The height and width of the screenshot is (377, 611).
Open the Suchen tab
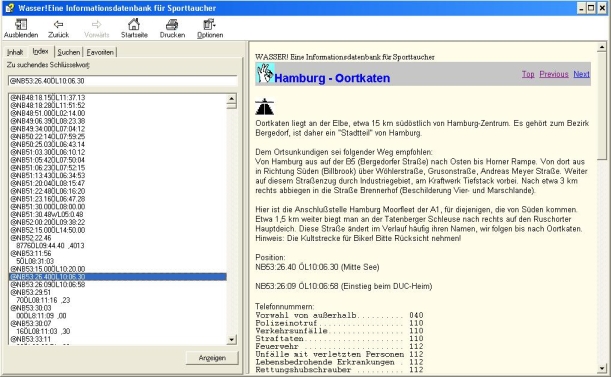click(x=69, y=52)
